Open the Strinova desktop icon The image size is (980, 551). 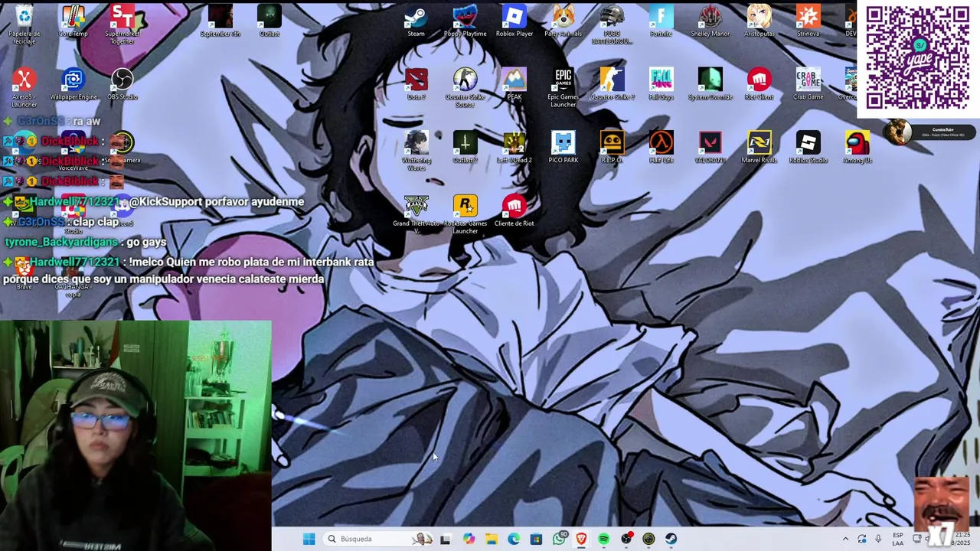(808, 21)
